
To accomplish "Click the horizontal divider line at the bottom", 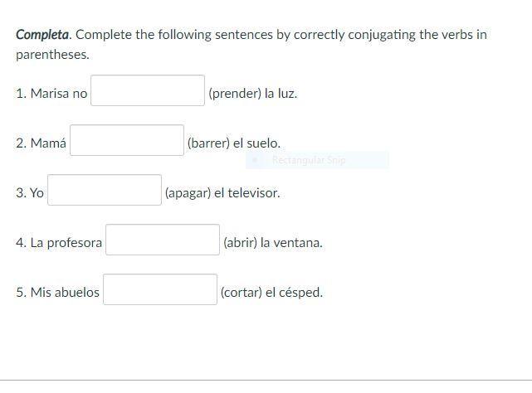I will pyautogui.click(x=266, y=380).
